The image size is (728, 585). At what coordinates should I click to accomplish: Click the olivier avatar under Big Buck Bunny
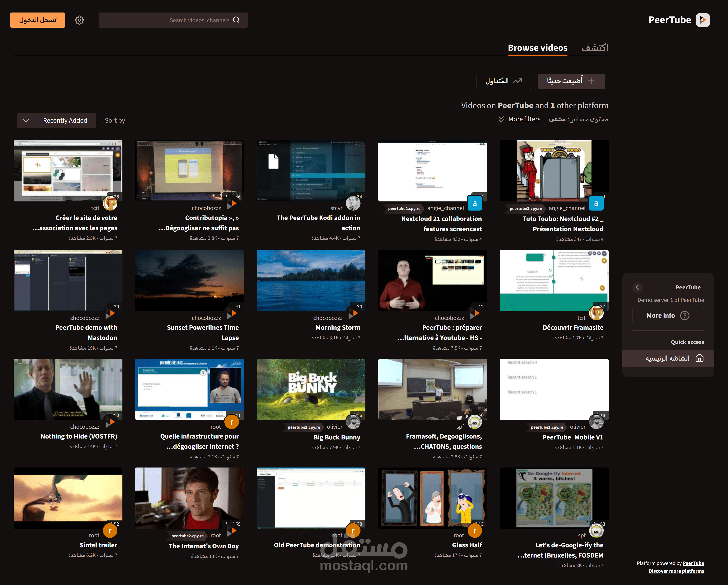point(353,422)
